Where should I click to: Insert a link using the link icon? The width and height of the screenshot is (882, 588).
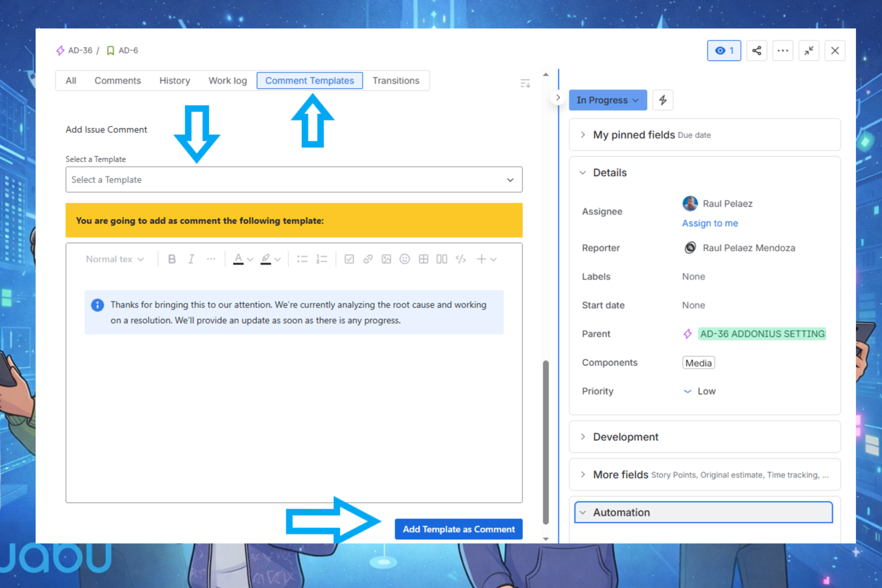368,259
